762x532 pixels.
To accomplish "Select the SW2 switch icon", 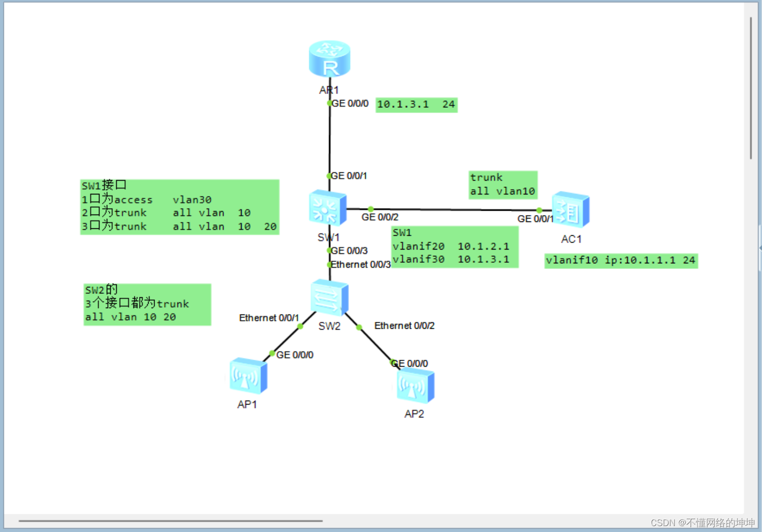I will point(329,298).
